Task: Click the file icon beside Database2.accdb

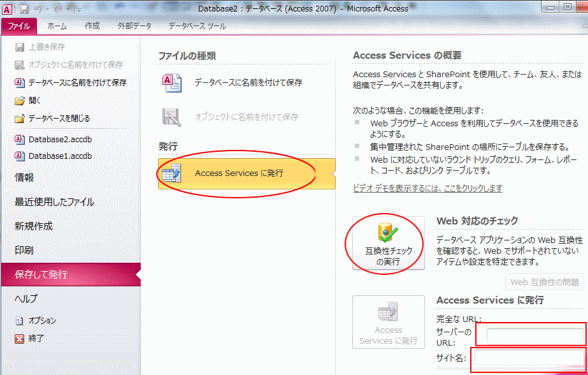Action: click(x=20, y=139)
